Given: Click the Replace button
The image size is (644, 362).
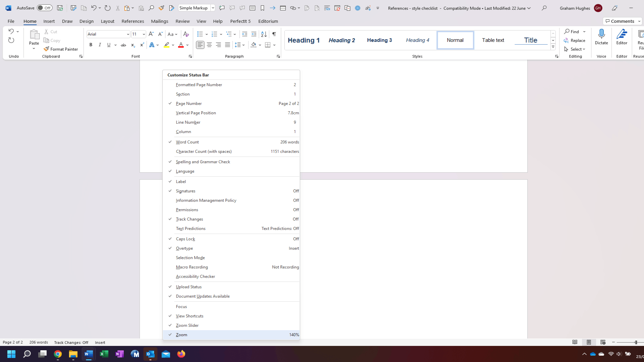Looking at the screenshot, I should pyautogui.click(x=575, y=40).
